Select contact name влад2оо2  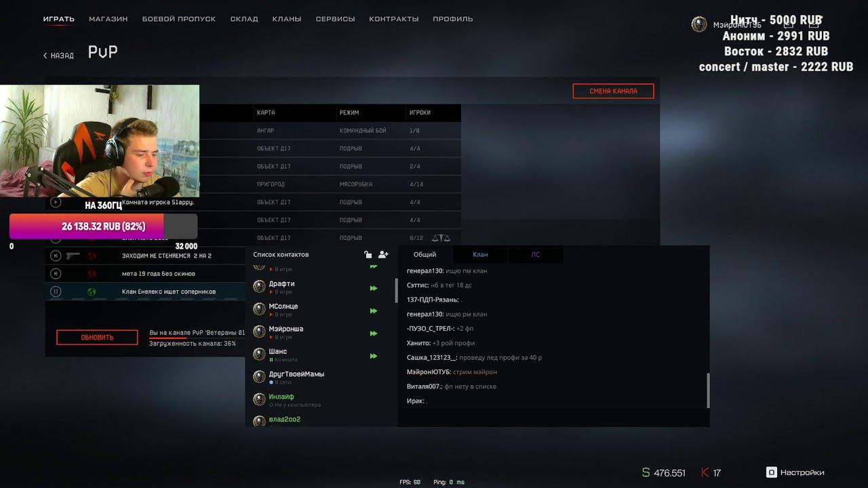(284, 419)
